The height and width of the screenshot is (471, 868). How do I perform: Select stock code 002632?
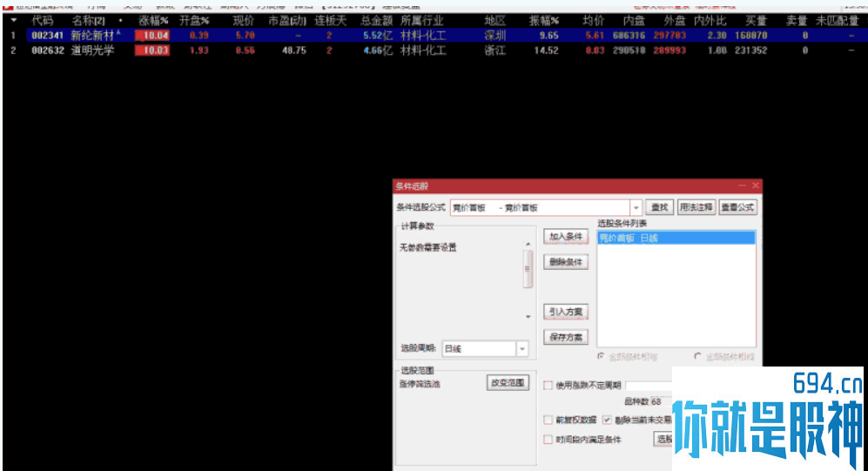pos(48,50)
